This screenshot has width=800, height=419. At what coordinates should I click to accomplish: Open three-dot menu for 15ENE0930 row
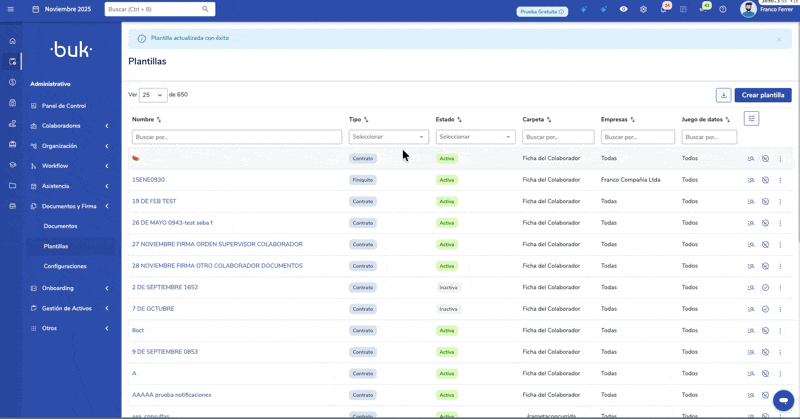780,180
